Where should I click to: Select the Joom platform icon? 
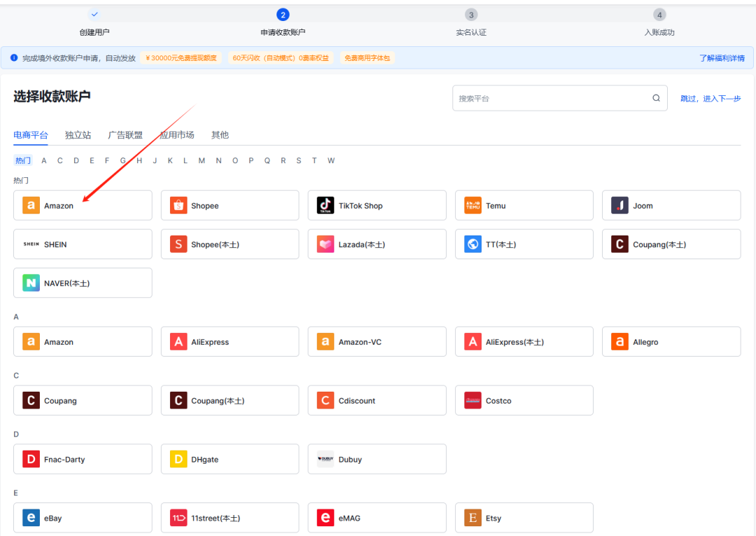click(x=620, y=205)
